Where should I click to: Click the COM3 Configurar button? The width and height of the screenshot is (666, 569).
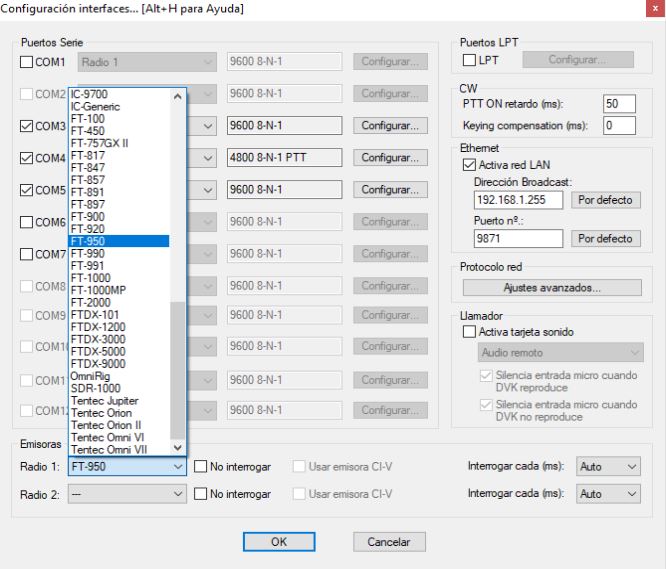pos(390,126)
